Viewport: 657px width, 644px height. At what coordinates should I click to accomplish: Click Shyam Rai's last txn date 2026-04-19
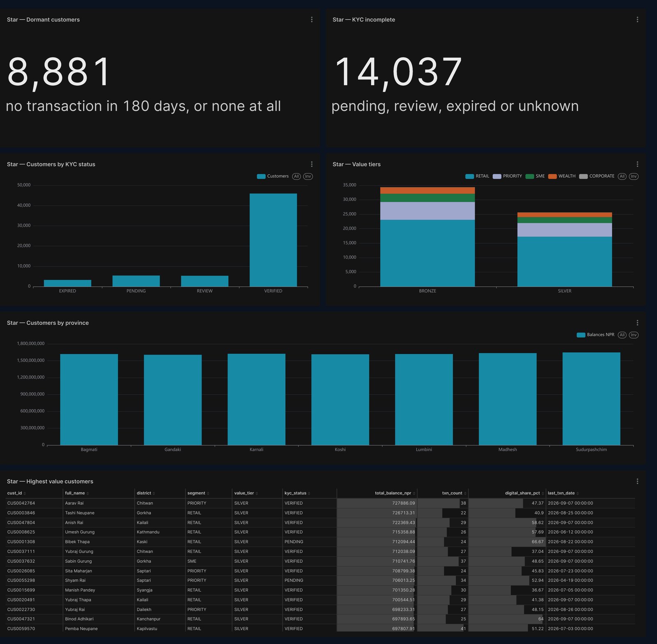pyautogui.click(x=570, y=580)
